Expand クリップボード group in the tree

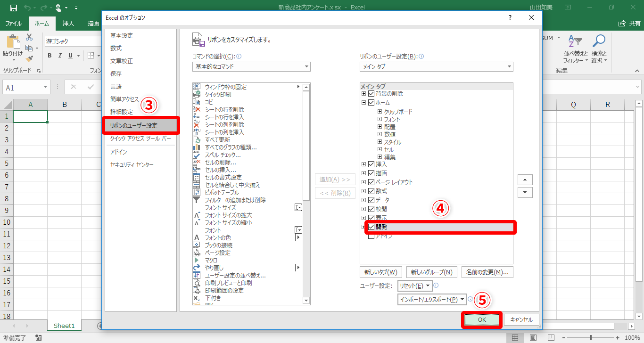(x=380, y=112)
